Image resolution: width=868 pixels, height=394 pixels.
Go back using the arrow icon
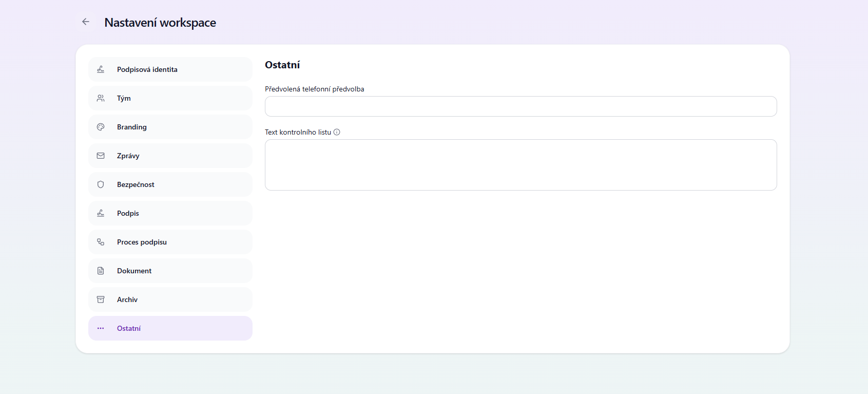pos(86,22)
